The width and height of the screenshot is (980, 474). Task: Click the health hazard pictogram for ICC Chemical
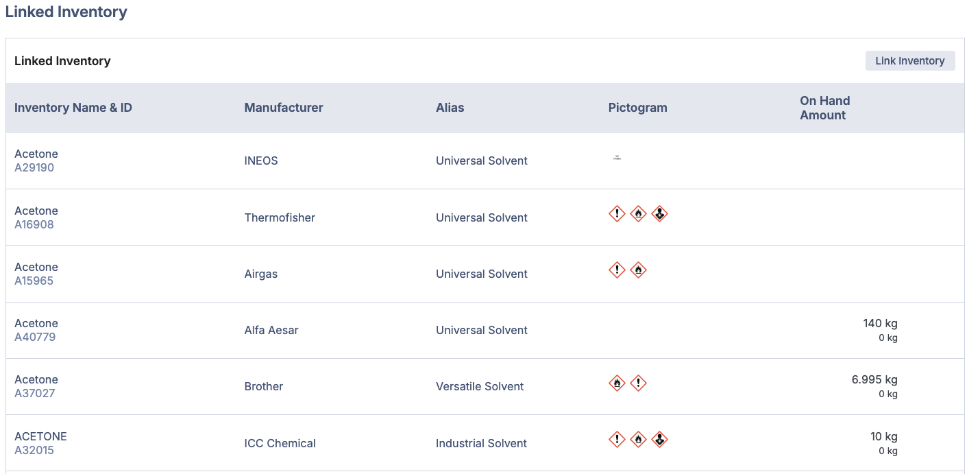coord(659,439)
